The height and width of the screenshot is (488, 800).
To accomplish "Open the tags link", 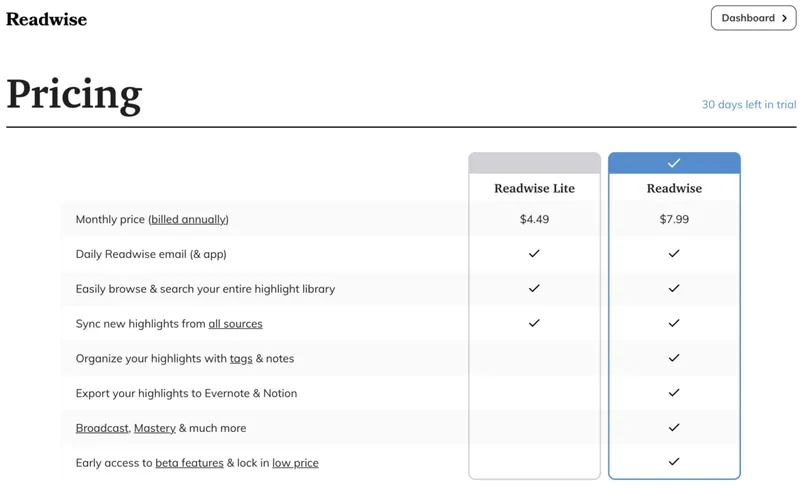I will pos(241,359).
